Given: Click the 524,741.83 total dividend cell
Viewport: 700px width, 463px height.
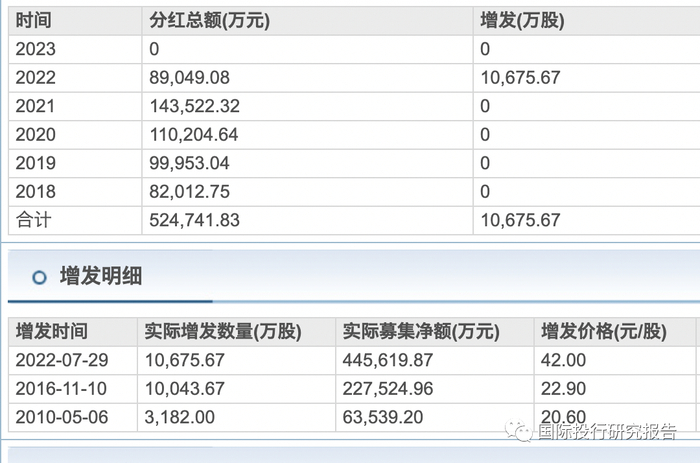Looking at the screenshot, I should [198, 220].
